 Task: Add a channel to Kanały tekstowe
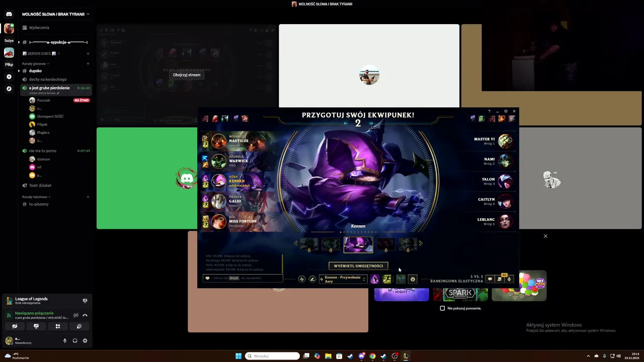(88, 197)
